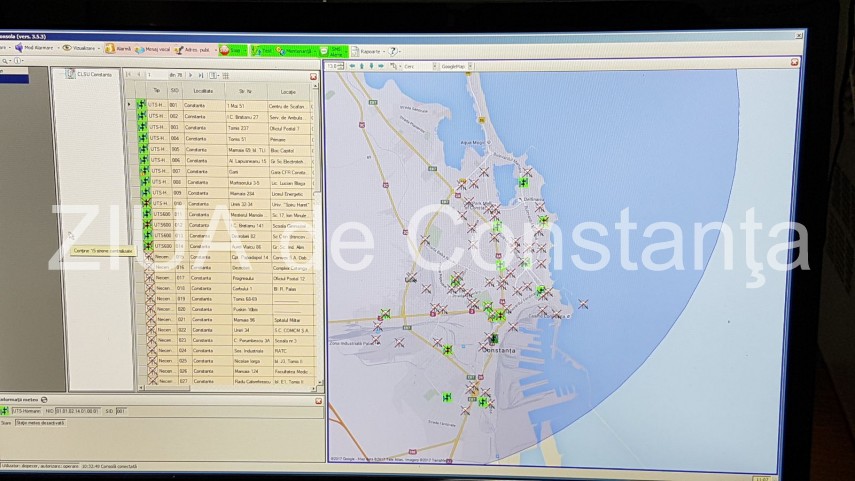Click the green siren icon in row 001
Image resolution: width=855 pixels, height=481 pixels.
(142, 105)
